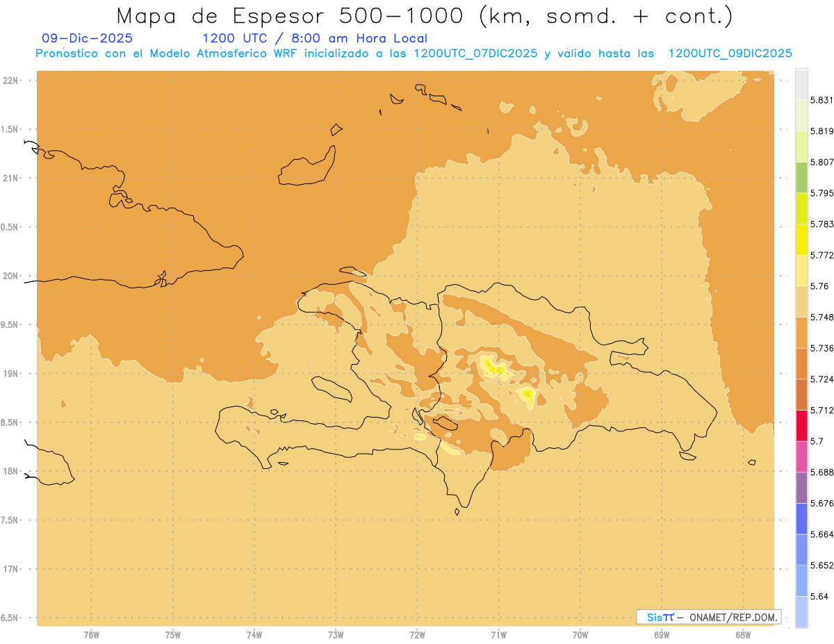The width and height of the screenshot is (834, 644).
Task: Select the bright yellow swatch between 5.772 and 5.783
Action: pyautogui.click(x=801, y=240)
